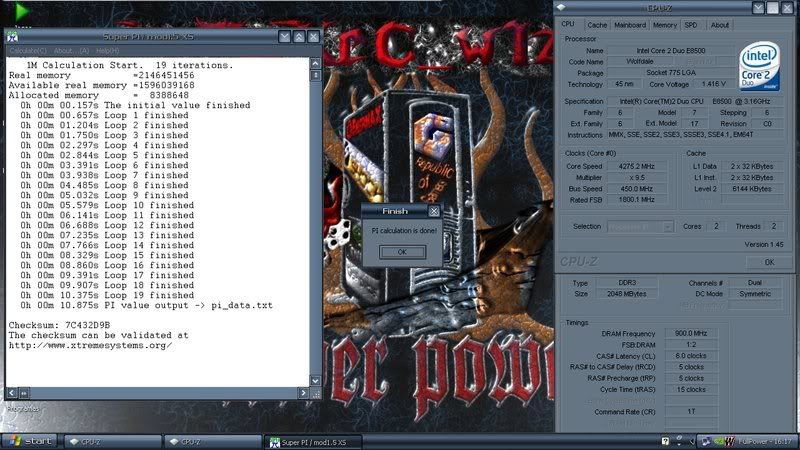Click the 'Checksum: 7C432D9B' line
This screenshot has height=450, width=800.
click(x=59, y=325)
